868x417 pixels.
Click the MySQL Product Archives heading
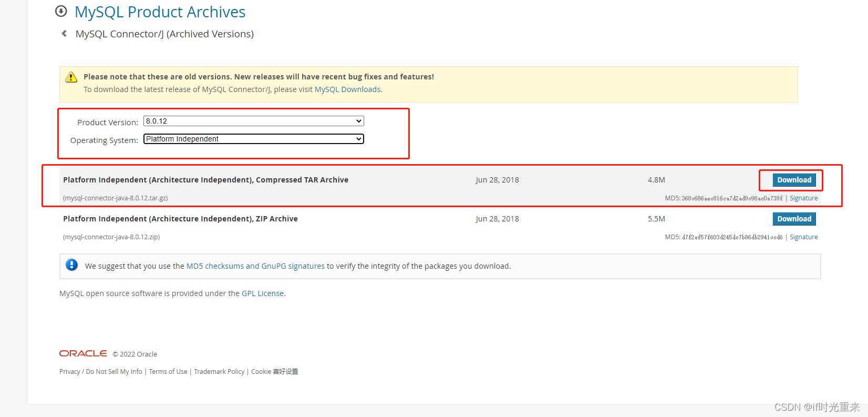click(x=160, y=12)
